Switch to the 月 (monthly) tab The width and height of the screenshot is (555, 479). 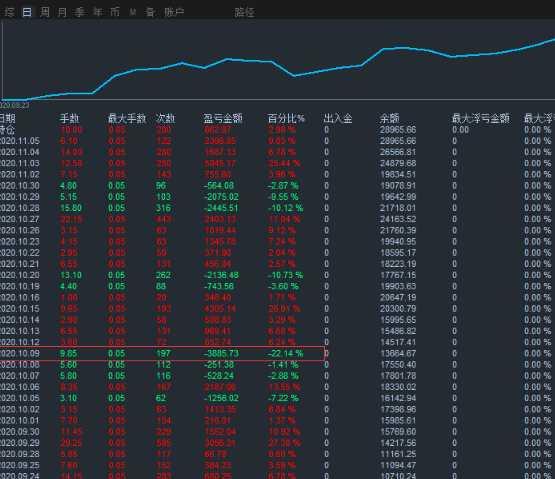62,12
